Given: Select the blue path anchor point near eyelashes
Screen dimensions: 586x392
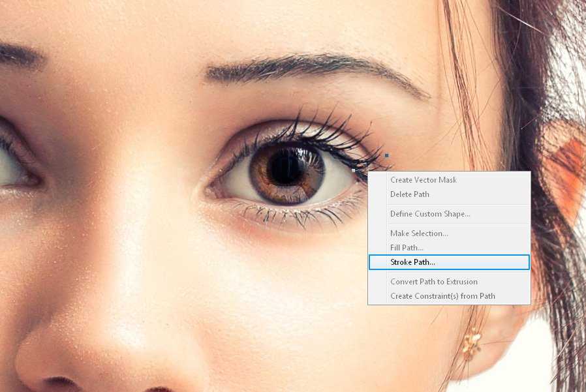Looking at the screenshot, I should click(387, 155).
